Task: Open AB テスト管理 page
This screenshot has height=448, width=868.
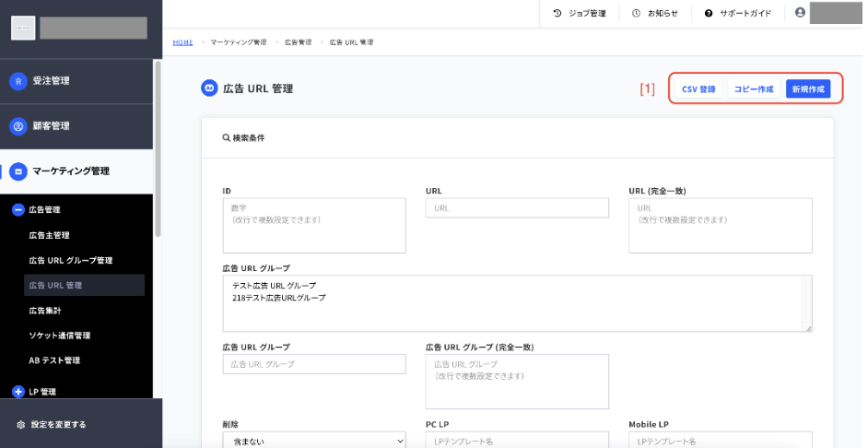Action: point(54,360)
